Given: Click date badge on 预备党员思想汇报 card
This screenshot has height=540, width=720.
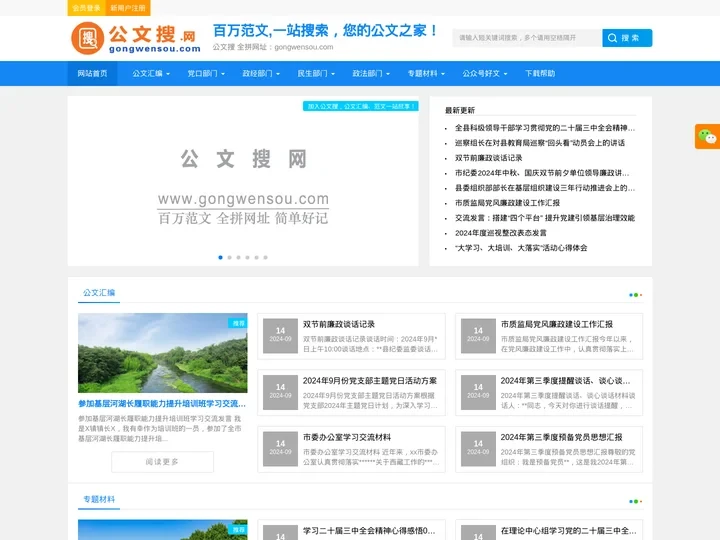Looking at the screenshot, I should click(478, 449).
